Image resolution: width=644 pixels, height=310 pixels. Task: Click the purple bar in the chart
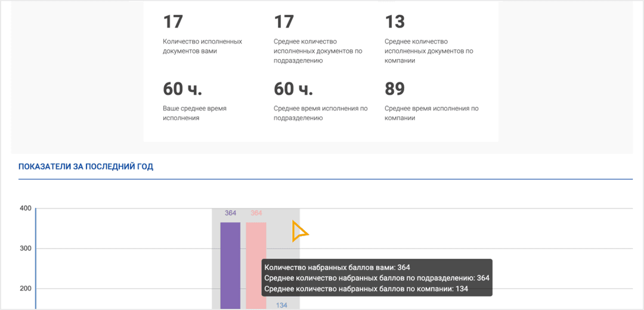(x=230, y=265)
